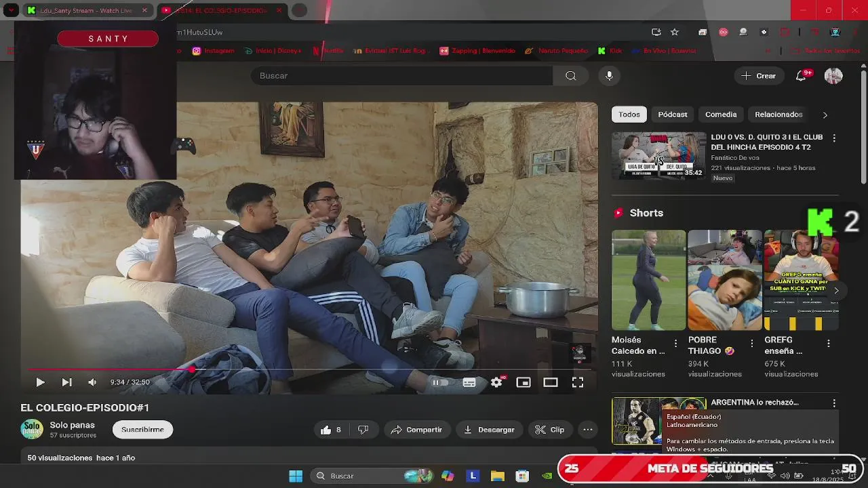Seek using the video progress bar
The height and width of the screenshot is (488, 868).
[309, 369]
